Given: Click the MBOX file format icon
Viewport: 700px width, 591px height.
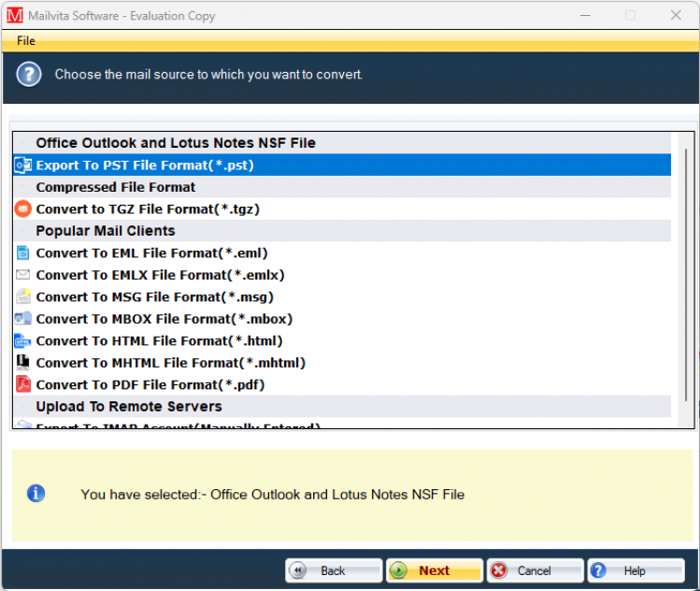Looking at the screenshot, I should [x=22, y=319].
